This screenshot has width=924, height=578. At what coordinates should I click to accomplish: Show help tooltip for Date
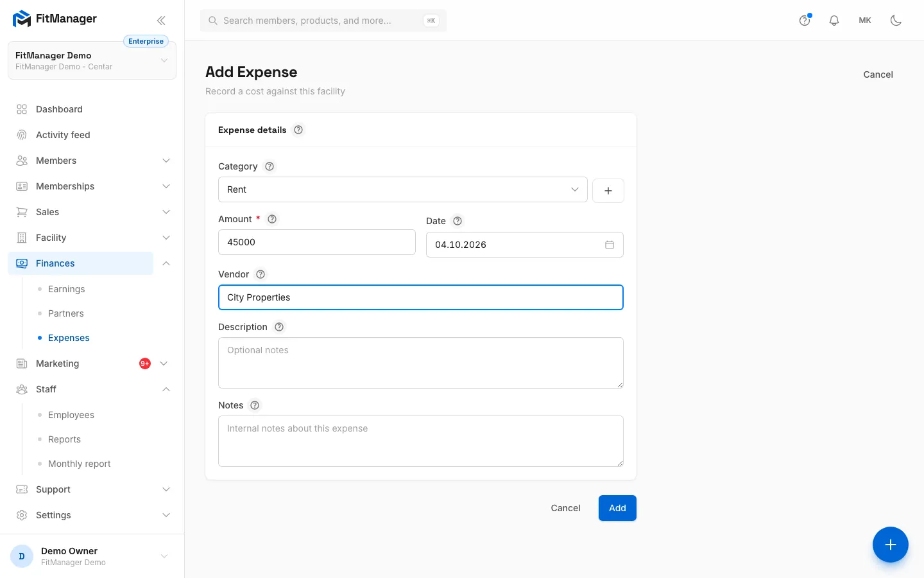(458, 221)
